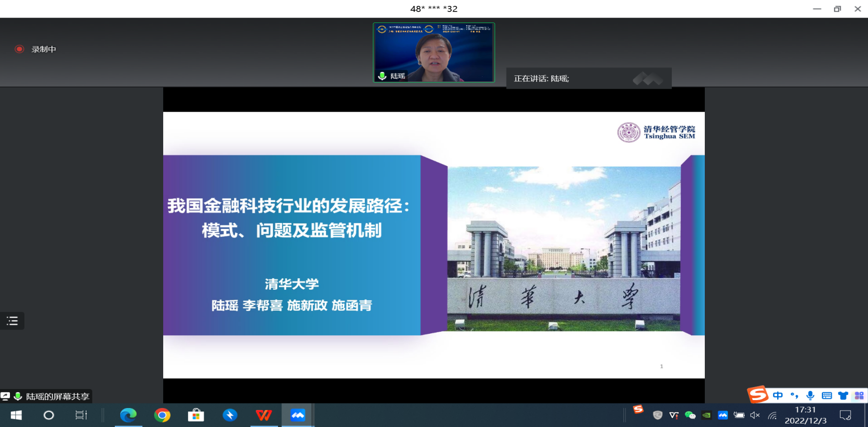Toggle punctuation mode on Sogou IME bar
Viewport: 868px width, 427px height.
click(794, 396)
